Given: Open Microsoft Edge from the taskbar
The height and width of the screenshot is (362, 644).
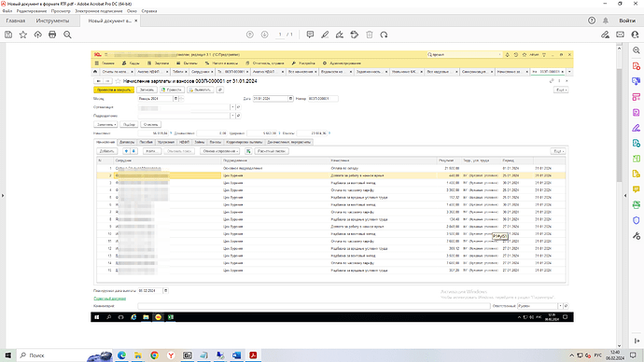Looking at the screenshot, I should tap(122, 355).
